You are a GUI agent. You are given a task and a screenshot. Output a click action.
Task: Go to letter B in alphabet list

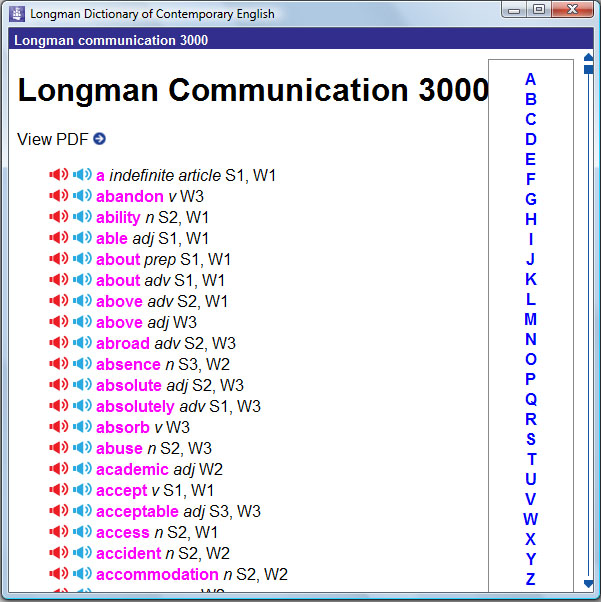[x=530, y=99]
